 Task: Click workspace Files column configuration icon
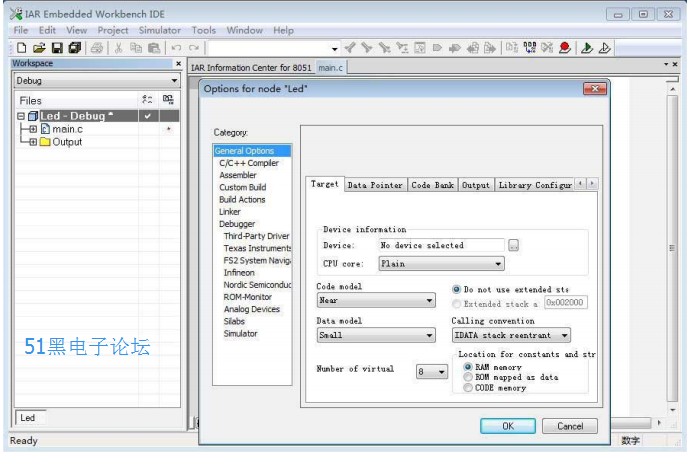pyautogui.click(x=148, y=100)
